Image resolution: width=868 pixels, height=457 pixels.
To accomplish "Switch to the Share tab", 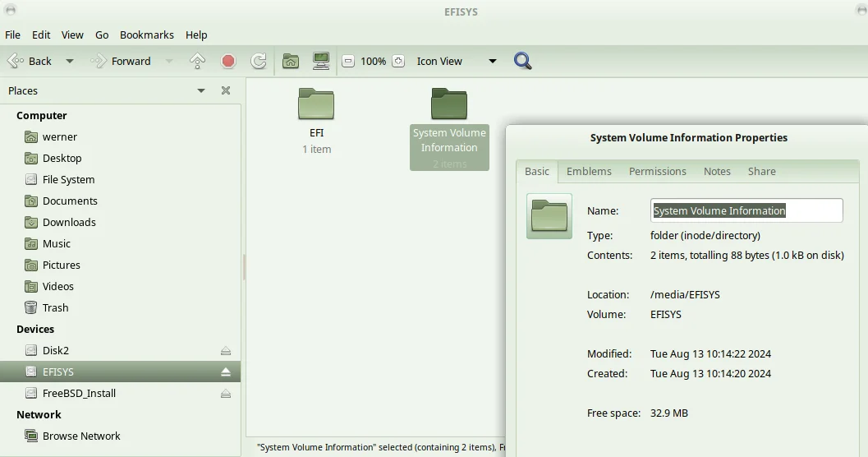I will tap(762, 172).
